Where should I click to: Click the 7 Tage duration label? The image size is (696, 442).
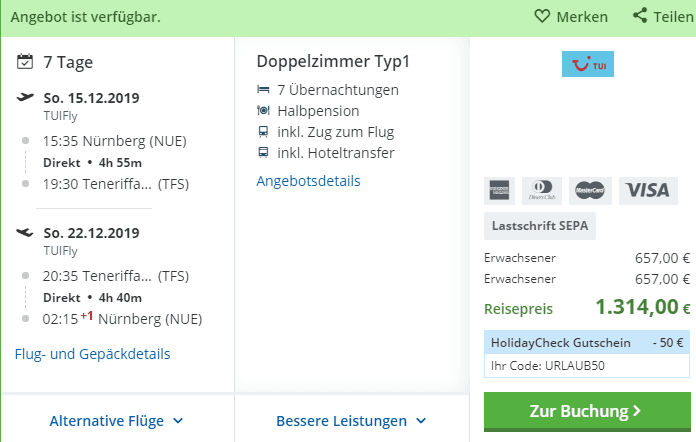pos(68,62)
